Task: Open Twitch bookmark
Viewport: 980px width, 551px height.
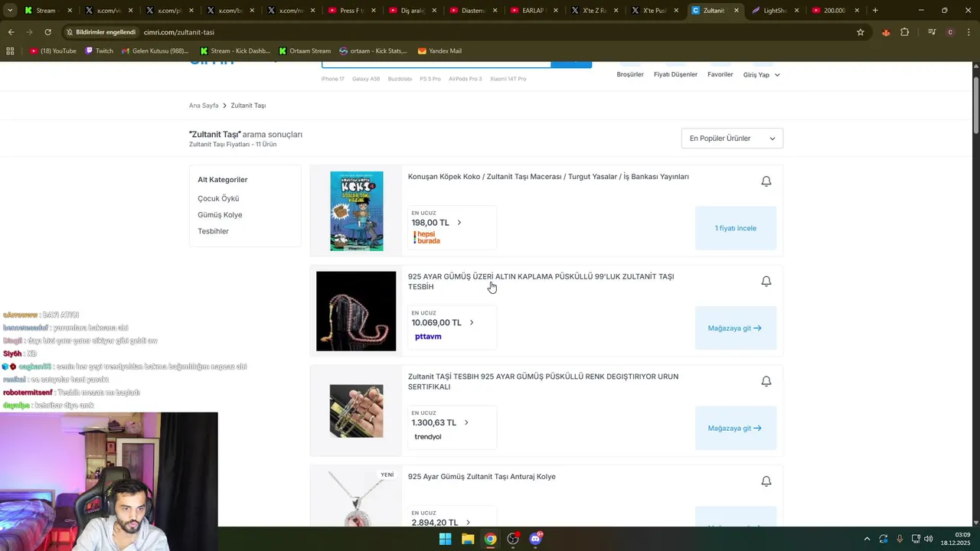Action: point(99,51)
